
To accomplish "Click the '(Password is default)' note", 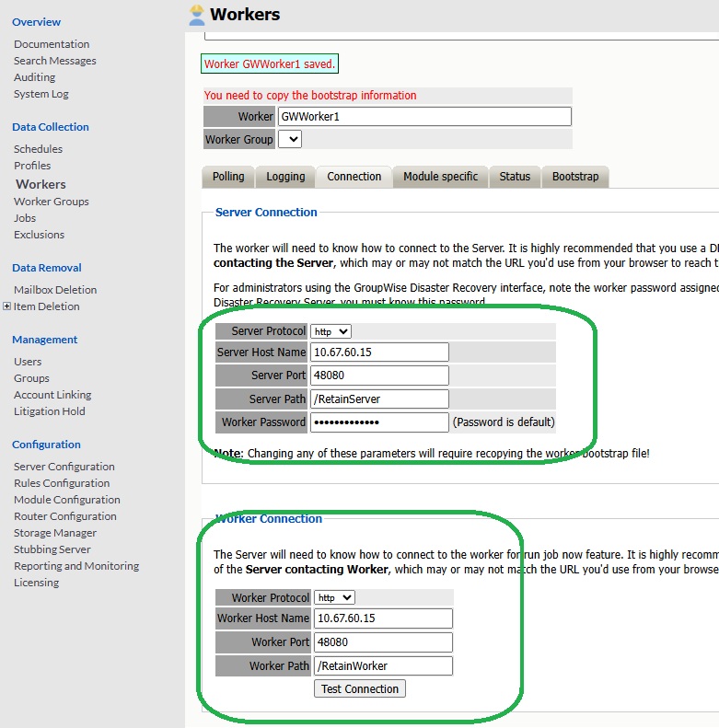I will (x=504, y=422).
